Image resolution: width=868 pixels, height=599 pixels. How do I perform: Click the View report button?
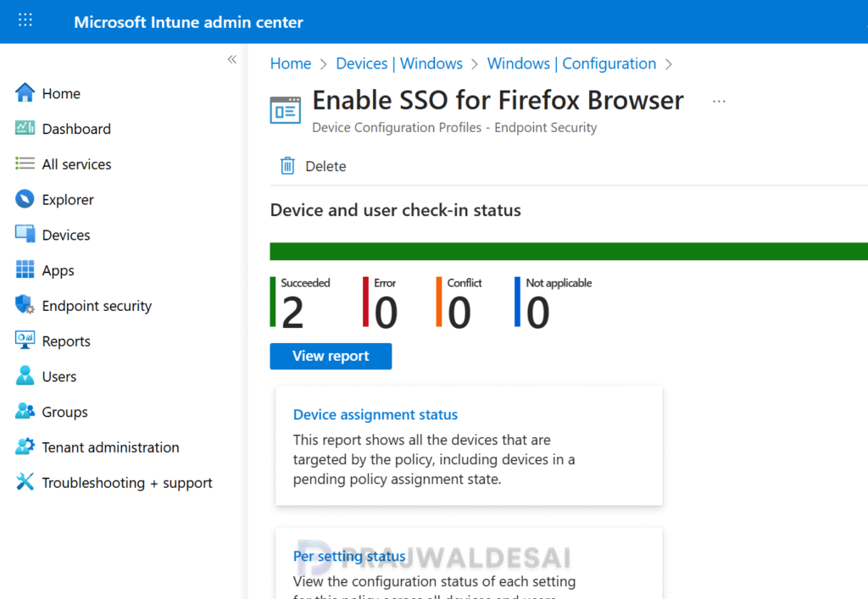coord(331,356)
